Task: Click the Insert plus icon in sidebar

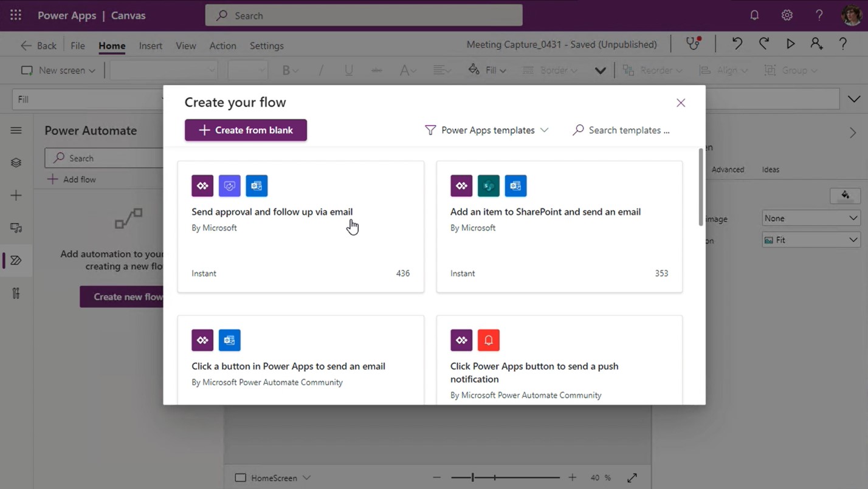Action: (x=16, y=195)
